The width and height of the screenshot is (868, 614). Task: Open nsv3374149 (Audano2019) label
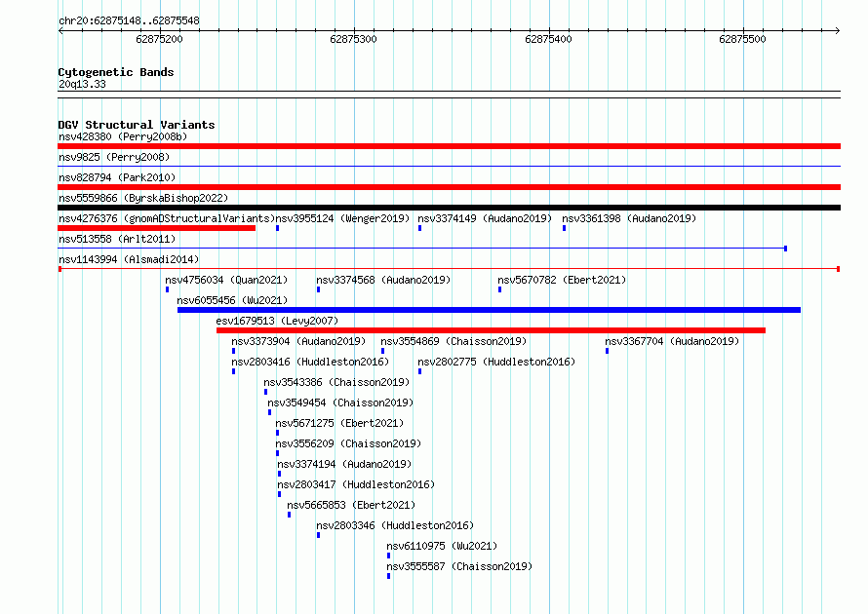point(485,218)
